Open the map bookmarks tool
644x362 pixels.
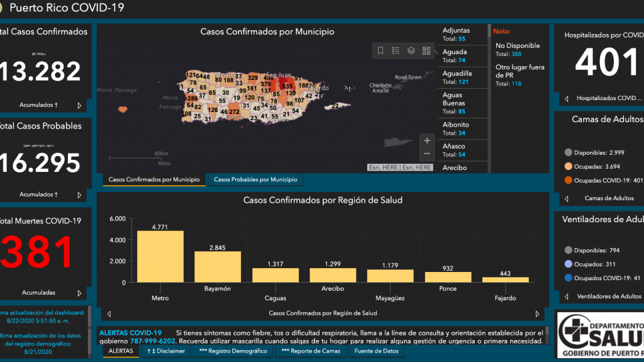[x=380, y=50]
